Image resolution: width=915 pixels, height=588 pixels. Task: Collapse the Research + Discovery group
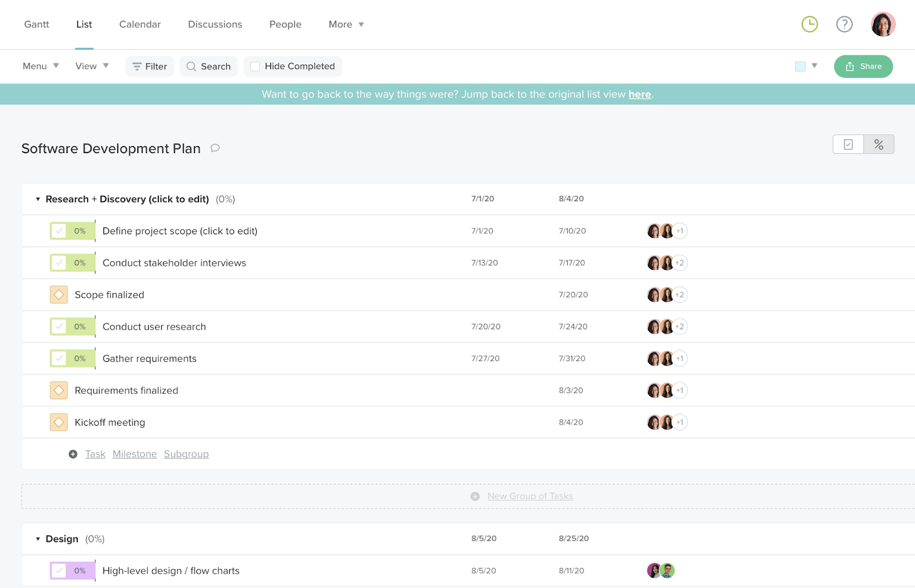pos(38,199)
